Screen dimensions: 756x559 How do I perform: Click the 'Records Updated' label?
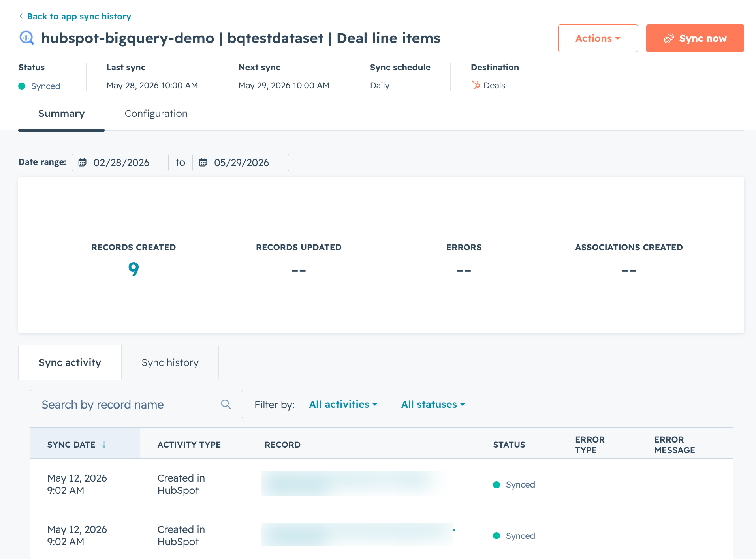(x=299, y=247)
